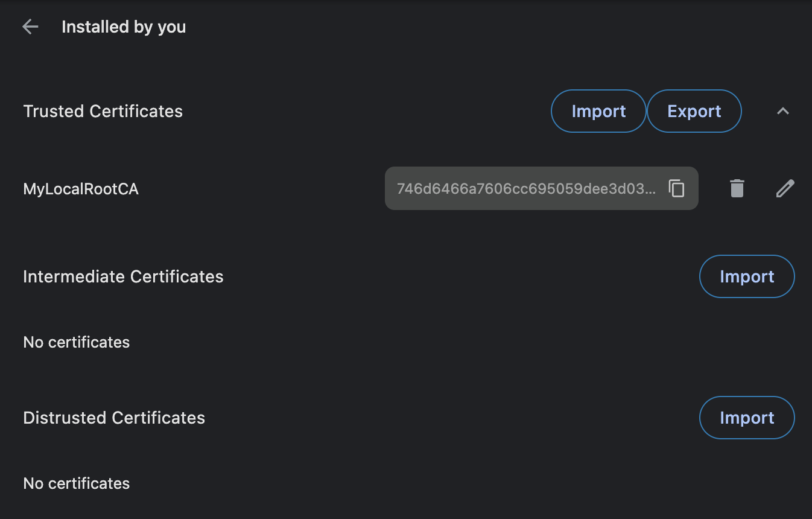812x519 pixels.
Task: Remove MyLocalRootCA from trusted certificates
Action: 737,188
